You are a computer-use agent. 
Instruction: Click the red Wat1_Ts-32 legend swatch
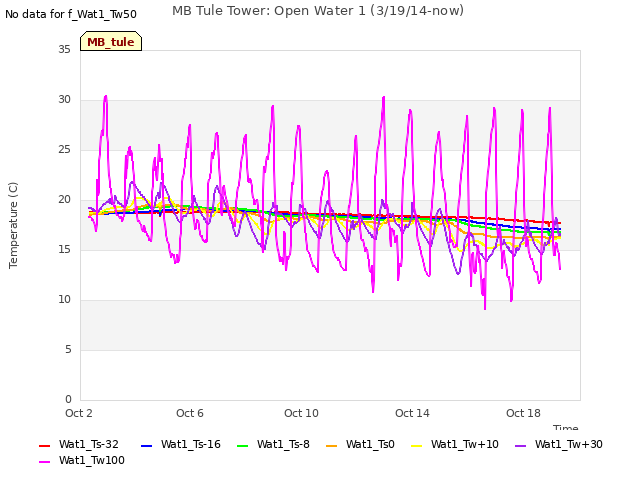[44, 446]
